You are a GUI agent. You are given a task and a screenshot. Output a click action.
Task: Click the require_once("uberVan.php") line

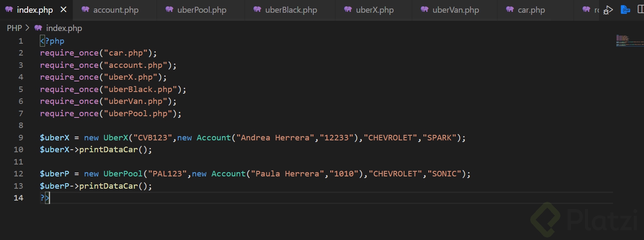(x=108, y=101)
